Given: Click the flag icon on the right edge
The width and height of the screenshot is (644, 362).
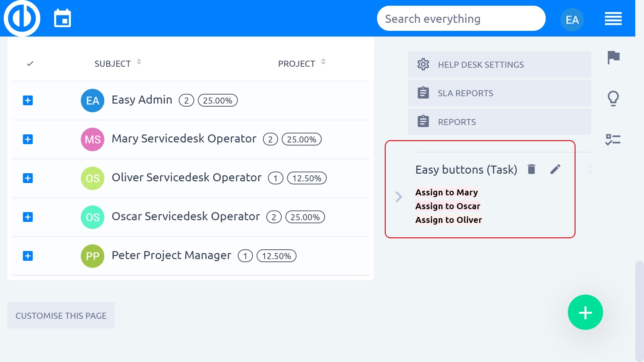Looking at the screenshot, I should pyautogui.click(x=613, y=57).
